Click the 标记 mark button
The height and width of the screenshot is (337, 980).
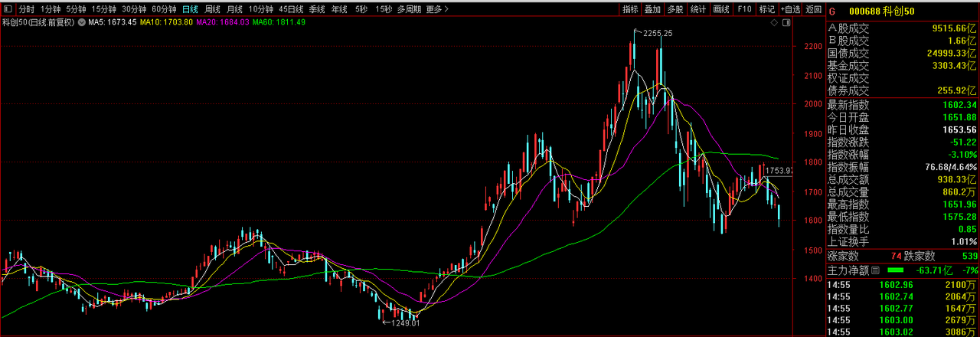click(767, 9)
